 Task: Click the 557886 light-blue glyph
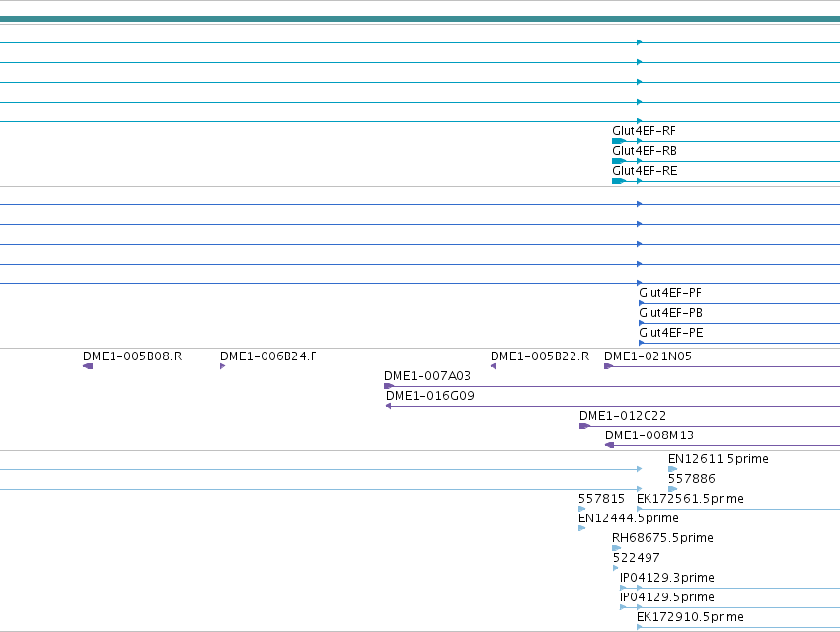pos(673,489)
